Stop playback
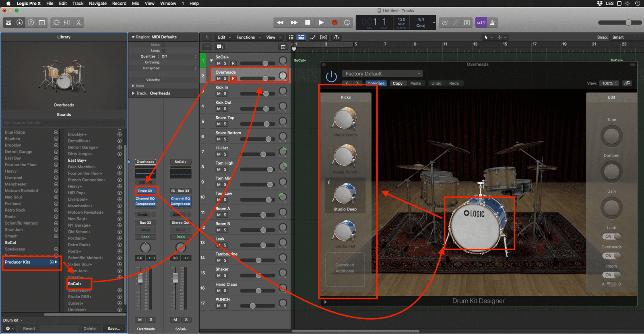644x334 pixels. [308, 23]
